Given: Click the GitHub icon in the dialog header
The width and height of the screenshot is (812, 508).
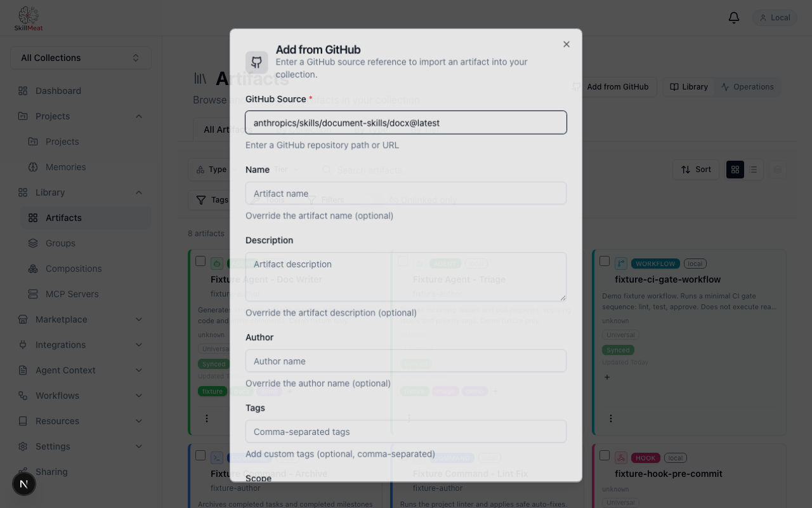Looking at the screenshot, I should click(x=257, y=62).
